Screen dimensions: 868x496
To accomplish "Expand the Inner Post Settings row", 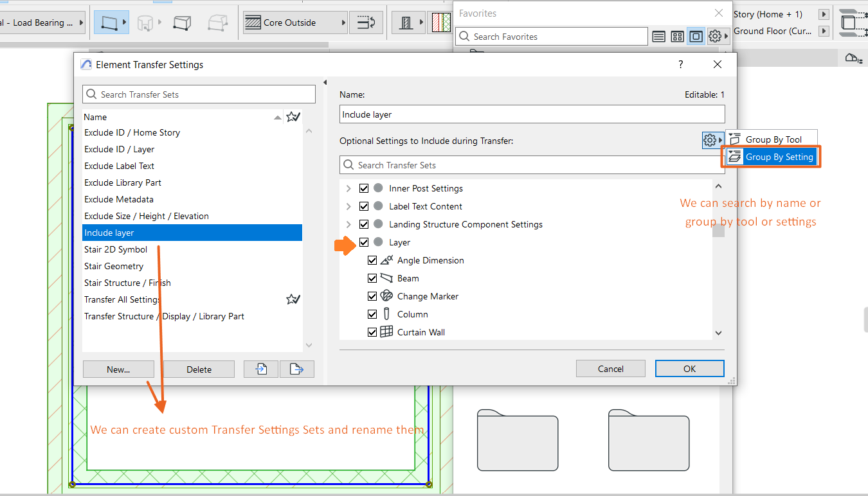I will [x=348, y=188].
